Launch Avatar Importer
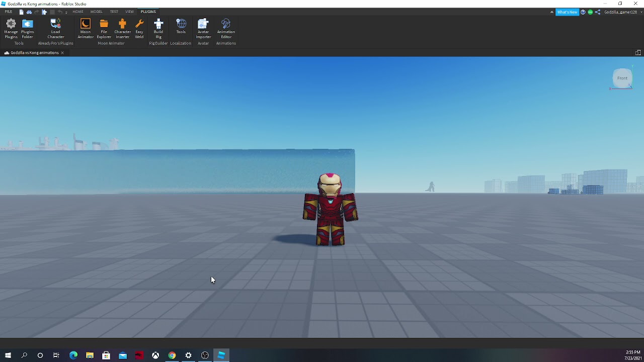This screenshot has width=644, height=362. pyautogui.click(x=203, y=29)
